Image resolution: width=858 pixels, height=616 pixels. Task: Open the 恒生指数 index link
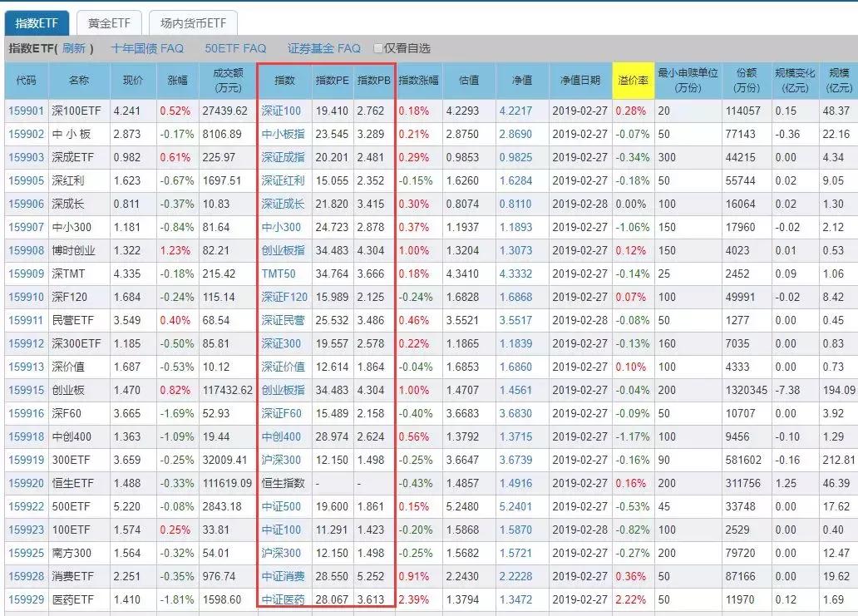(x=283, y=482)
